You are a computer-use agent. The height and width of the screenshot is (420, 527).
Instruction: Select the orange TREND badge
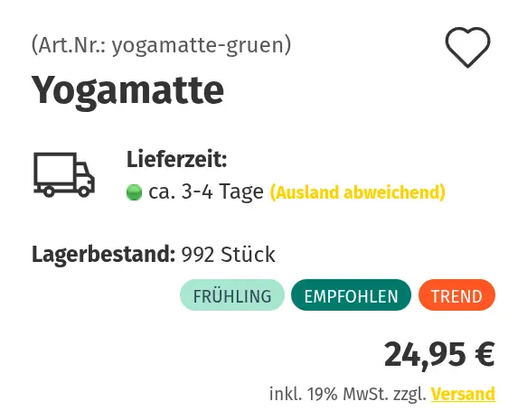pyautogui.click(x=456, y=295)
